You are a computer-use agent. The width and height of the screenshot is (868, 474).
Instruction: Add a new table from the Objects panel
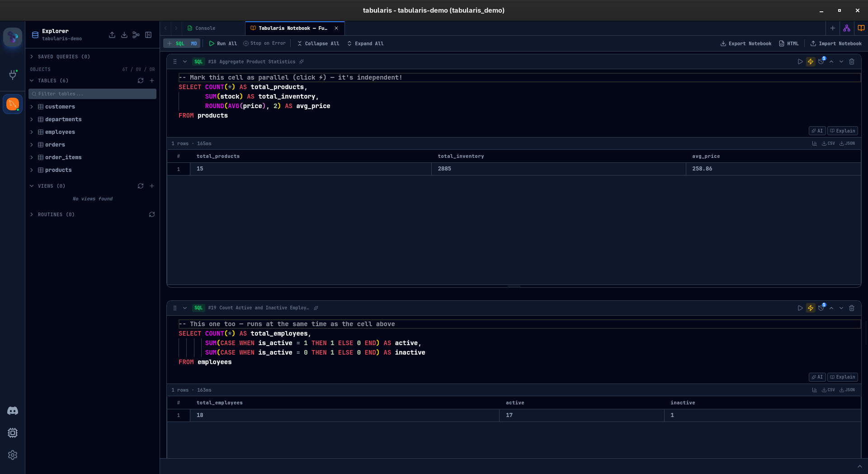pyautogui.click(x=152, y=81)
